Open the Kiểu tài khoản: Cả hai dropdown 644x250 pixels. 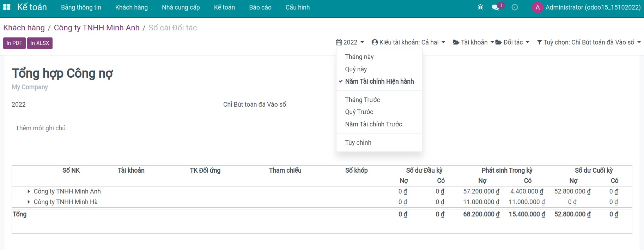tap(408, 42)
